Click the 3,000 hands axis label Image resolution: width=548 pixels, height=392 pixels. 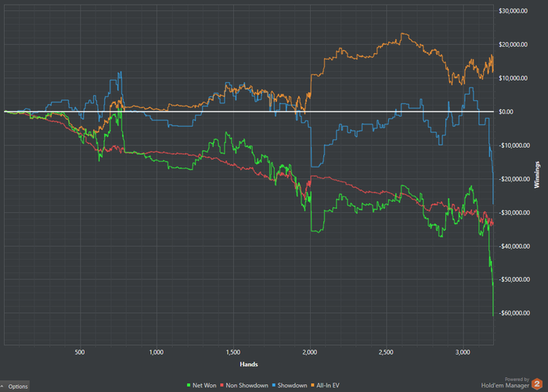pyautogui.click(x=463, y=352)
